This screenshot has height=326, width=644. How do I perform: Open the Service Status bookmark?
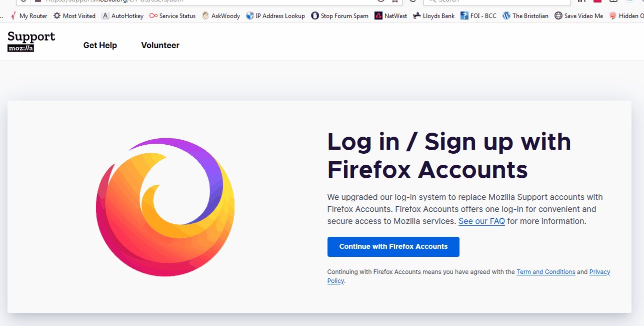[x=172, y=16]
